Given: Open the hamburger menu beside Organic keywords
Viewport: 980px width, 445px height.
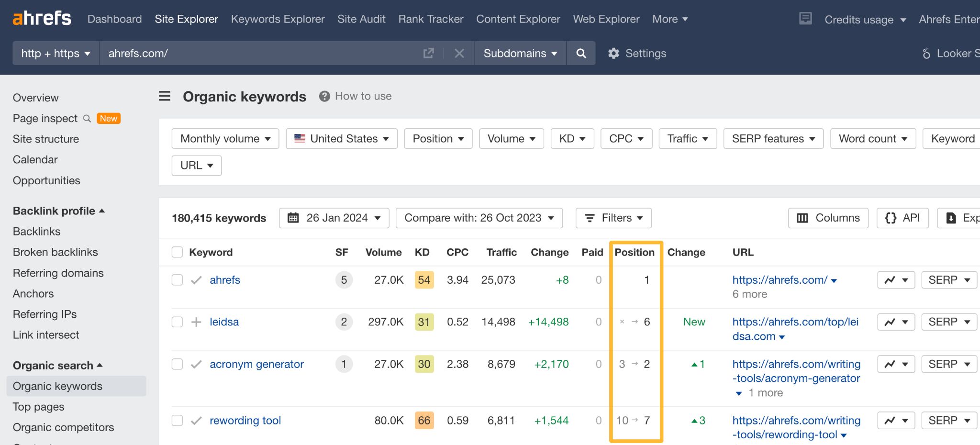Looking at the screenshot, I should click(x=164, y=96).
